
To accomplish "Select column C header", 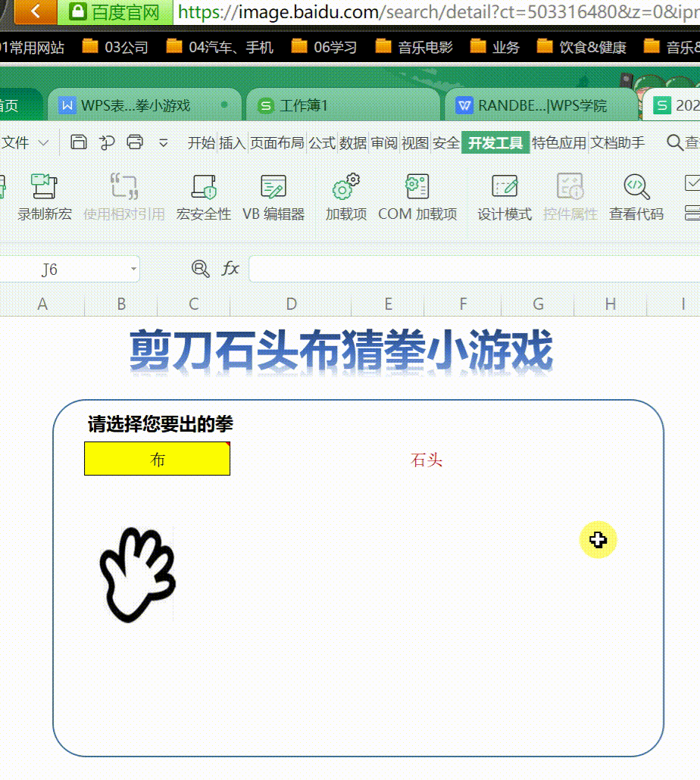I will 193,304.
